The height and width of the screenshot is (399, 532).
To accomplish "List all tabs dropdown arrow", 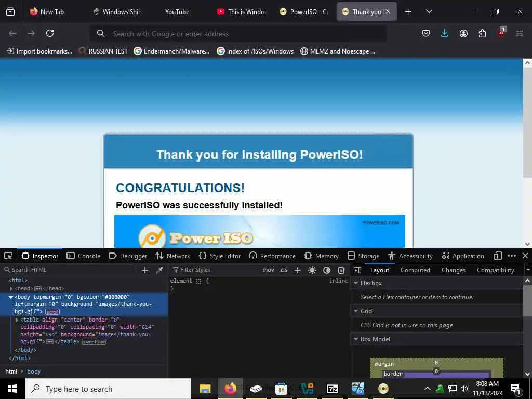I will click(x=429, y=11).
